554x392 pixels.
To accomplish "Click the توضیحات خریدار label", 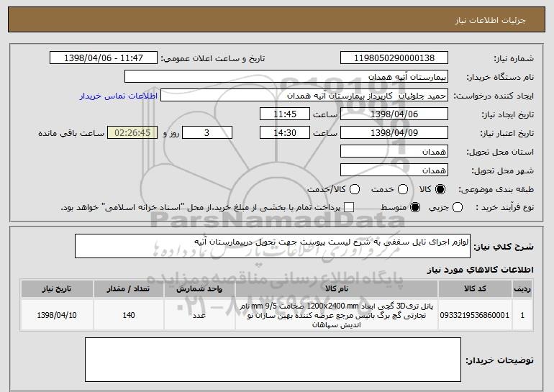I will [x=499, y=360].
